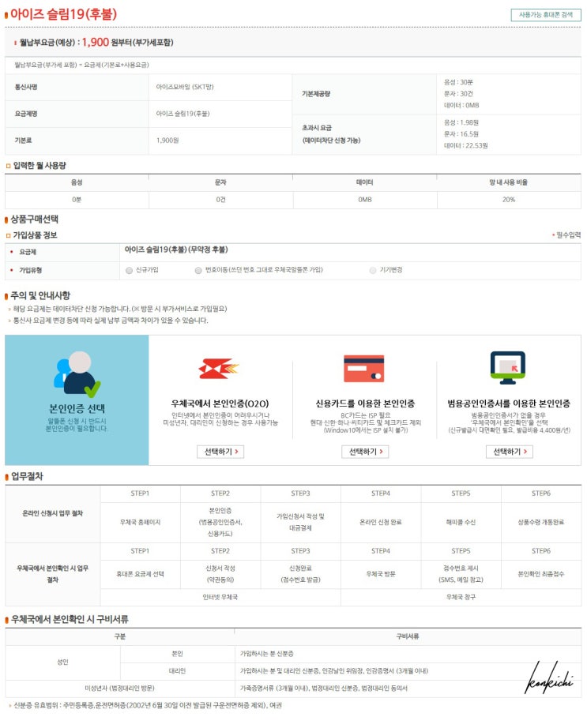The width and height of the screenshot is (587, 728).
Task: Click the 0건 text usage cell
Action: pos(220,200)
